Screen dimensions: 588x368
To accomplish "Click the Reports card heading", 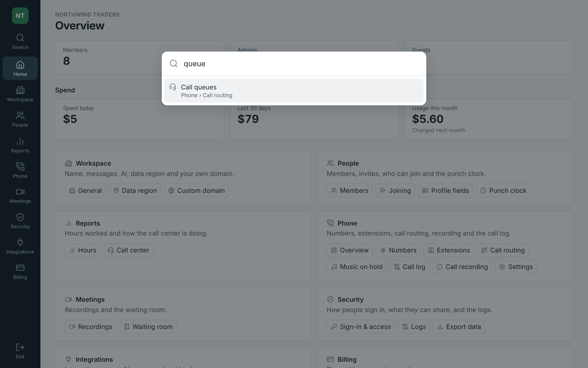I will (88, 223).
